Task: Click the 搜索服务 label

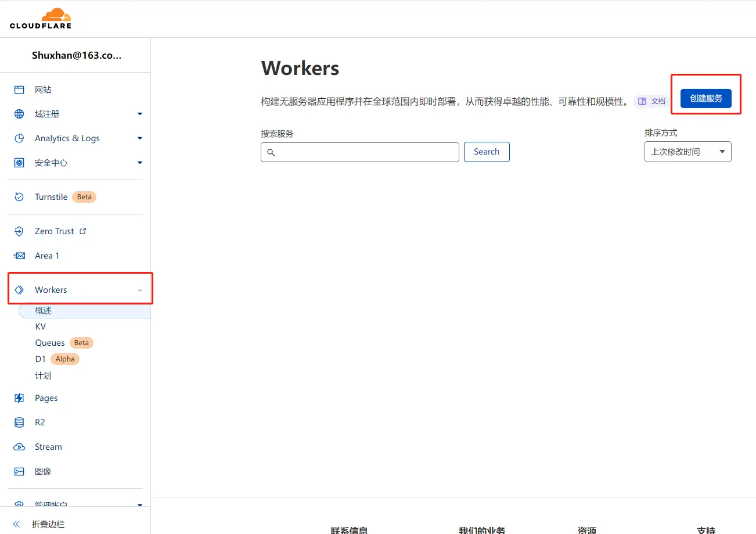Action: pos(277,134)
